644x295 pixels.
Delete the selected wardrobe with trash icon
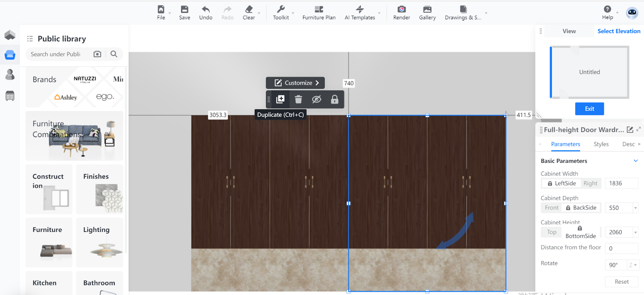[298, 99]
